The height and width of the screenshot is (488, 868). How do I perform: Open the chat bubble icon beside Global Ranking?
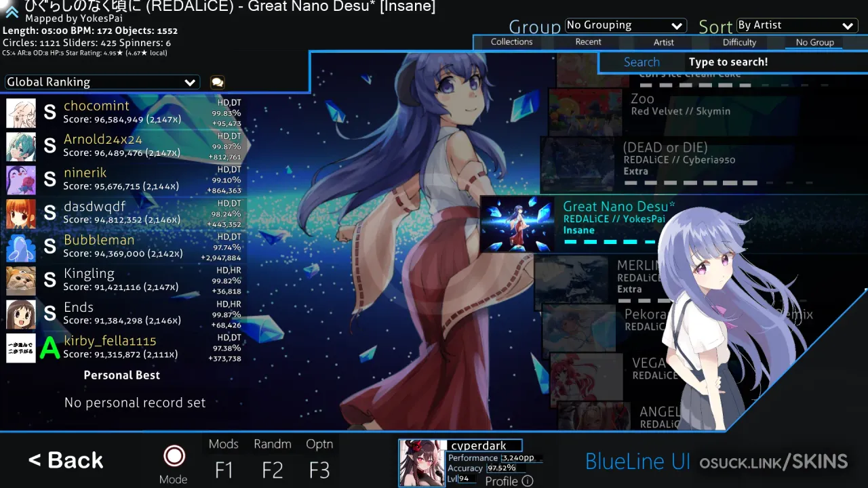tap(217, 82)
